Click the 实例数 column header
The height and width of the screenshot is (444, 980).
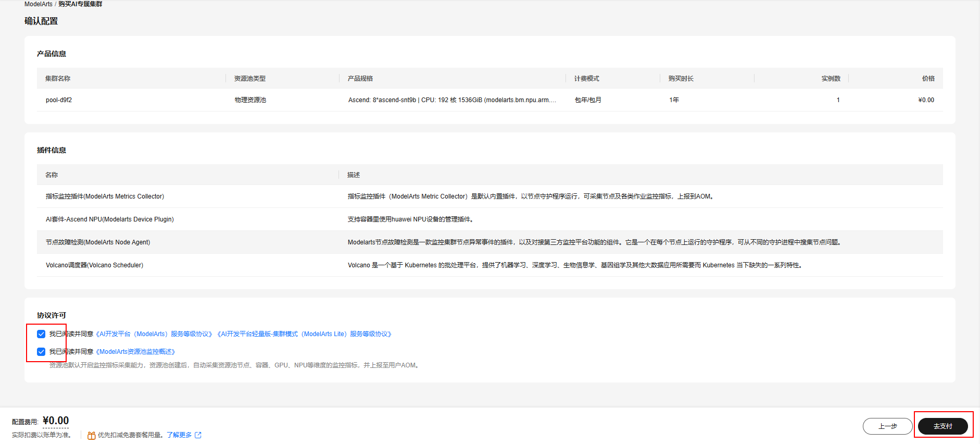831,79
